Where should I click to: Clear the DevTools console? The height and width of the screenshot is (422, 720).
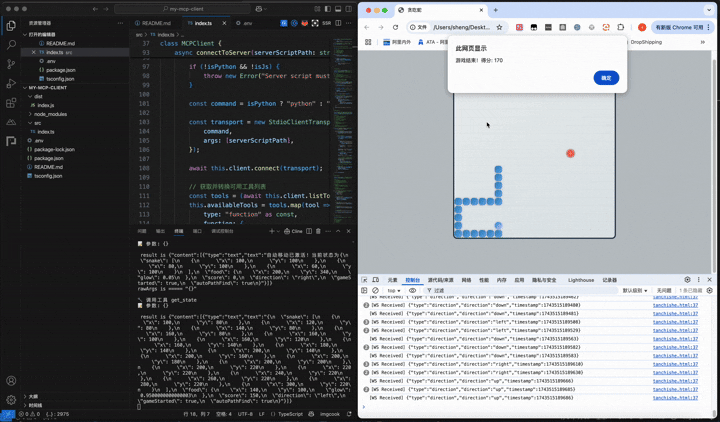[376, 291]
